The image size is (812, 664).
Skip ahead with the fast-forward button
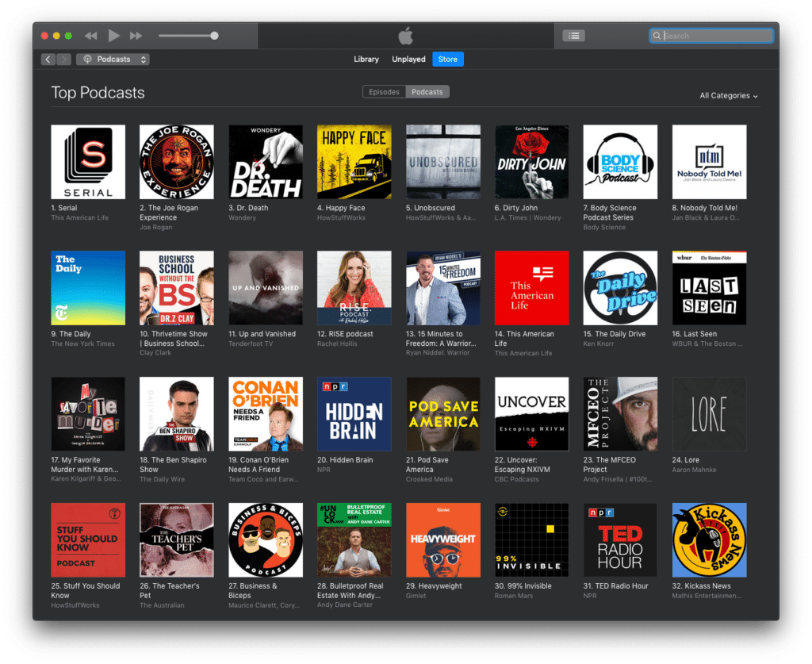pyautogui.click(x=136, y=36)
